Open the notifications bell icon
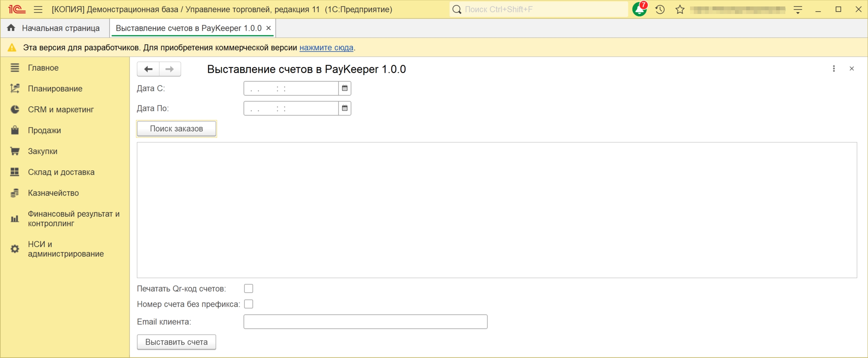Screen dimensions: 868x358 (639, 10)
